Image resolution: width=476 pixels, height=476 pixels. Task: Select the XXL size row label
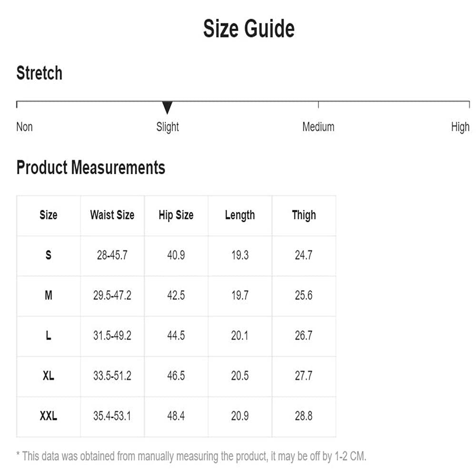tap(48, 416)
